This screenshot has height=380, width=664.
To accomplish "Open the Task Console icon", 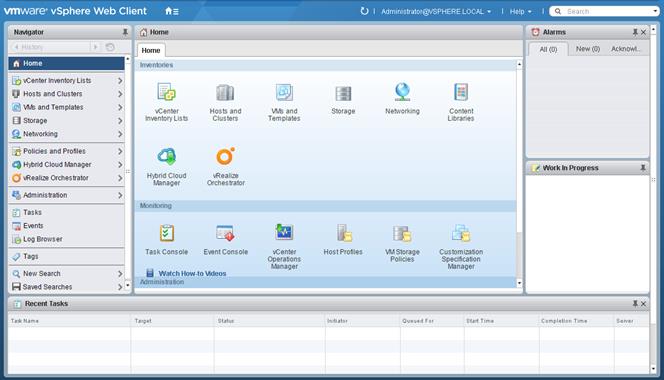I will [166, 233].
